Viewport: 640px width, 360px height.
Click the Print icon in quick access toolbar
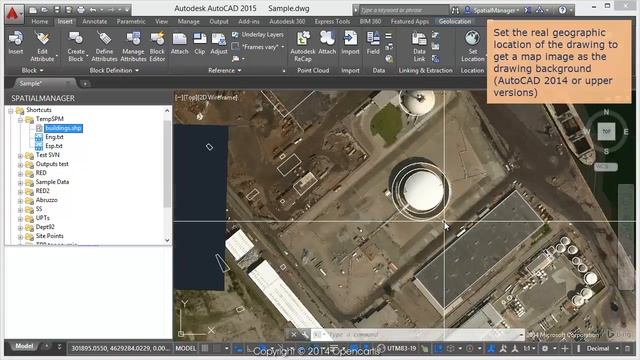[x=81, y=9]
